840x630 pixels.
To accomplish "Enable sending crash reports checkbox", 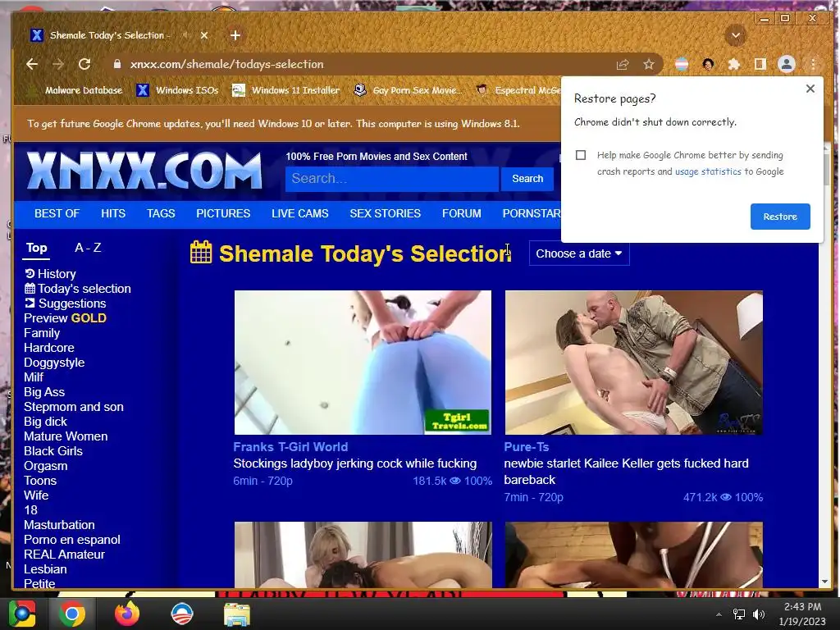I will (x=581, y=155).
